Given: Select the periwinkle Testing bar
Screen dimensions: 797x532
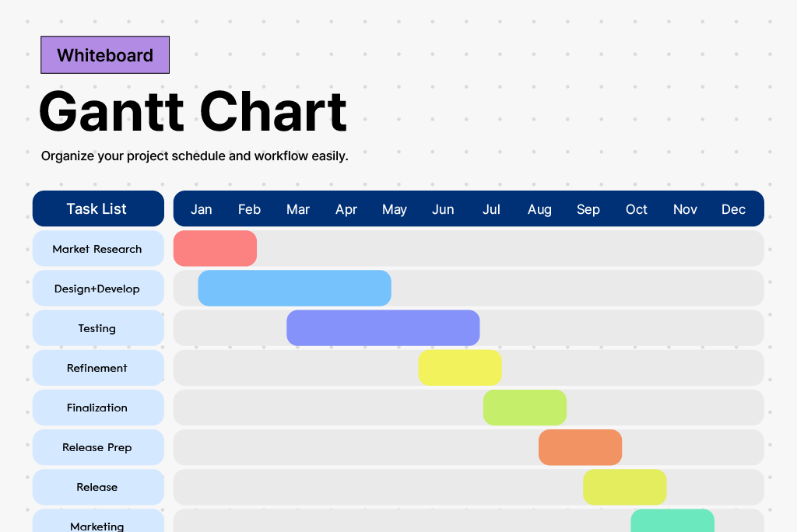Looking at the screenshot, I should coord(383,328).
